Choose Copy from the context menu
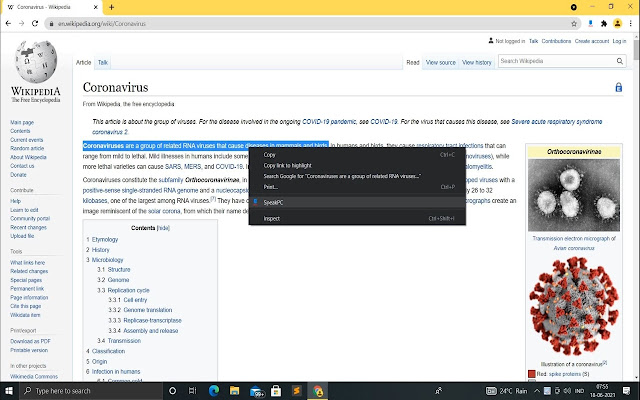This screenshot has height=400, width=640. 357,155
